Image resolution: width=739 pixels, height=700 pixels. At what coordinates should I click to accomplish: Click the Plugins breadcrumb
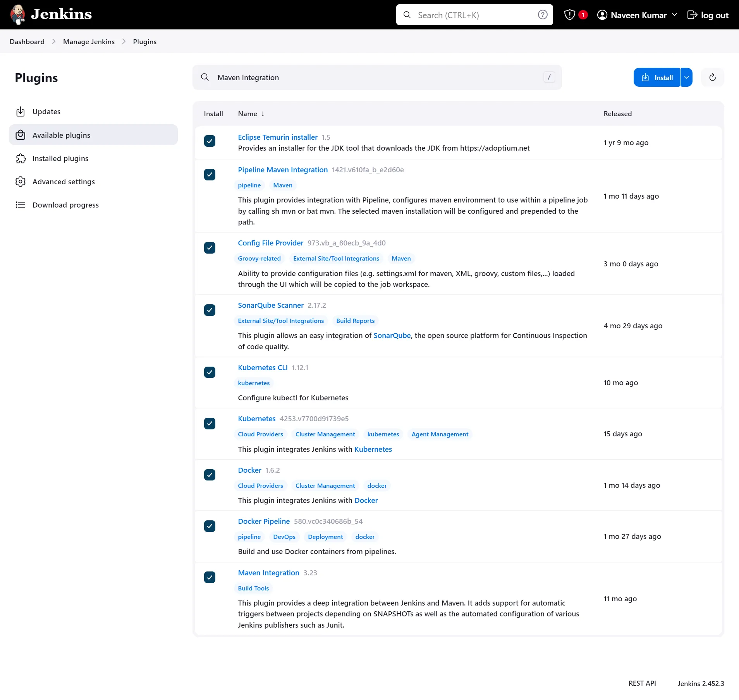click(x=145, y=41)
